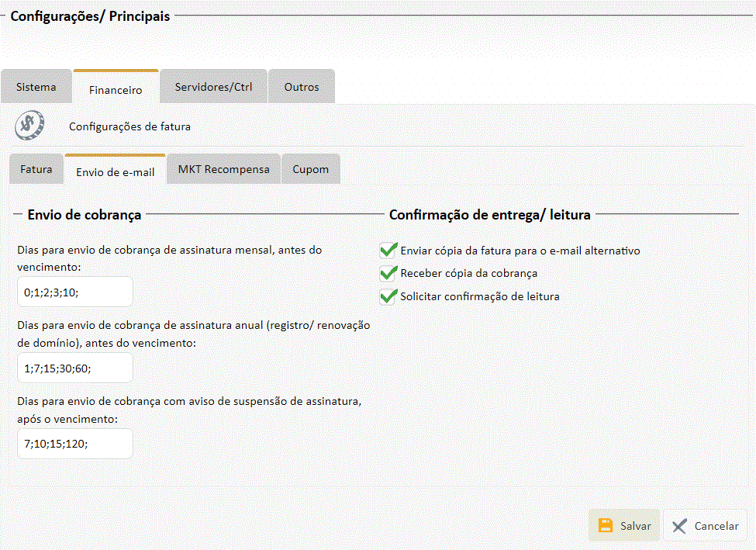Screen dimensions: 756x550
Task: Open the Servidores/Ctrl tab
Action: [213, 87]
